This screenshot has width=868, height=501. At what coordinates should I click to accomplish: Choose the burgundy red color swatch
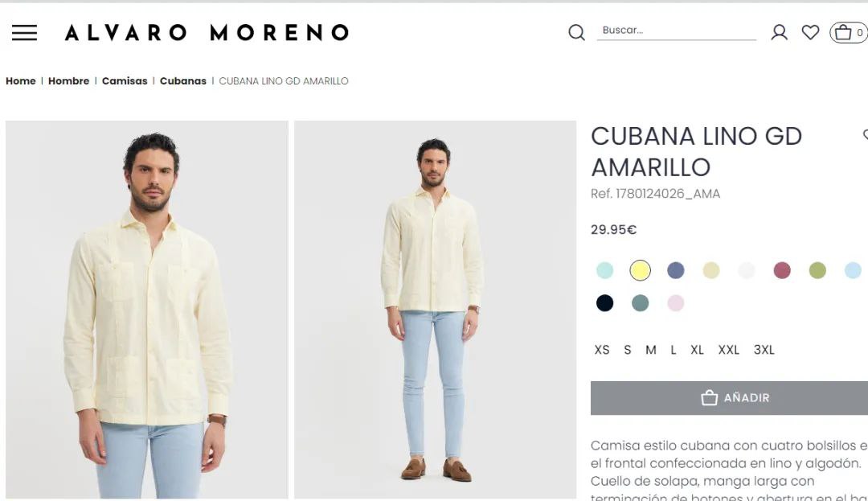[782, 270]
